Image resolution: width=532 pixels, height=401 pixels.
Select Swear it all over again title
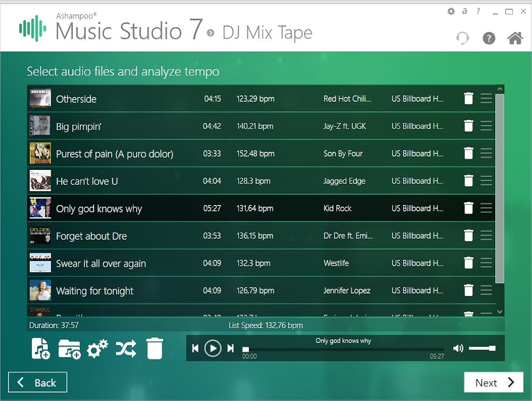101,264
